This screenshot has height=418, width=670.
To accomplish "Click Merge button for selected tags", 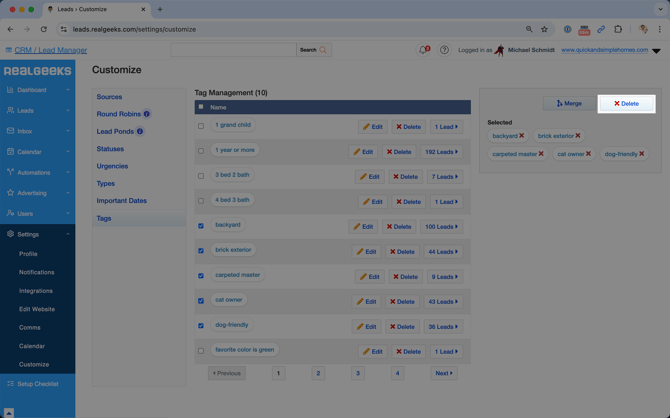I will tap(569, 103).
